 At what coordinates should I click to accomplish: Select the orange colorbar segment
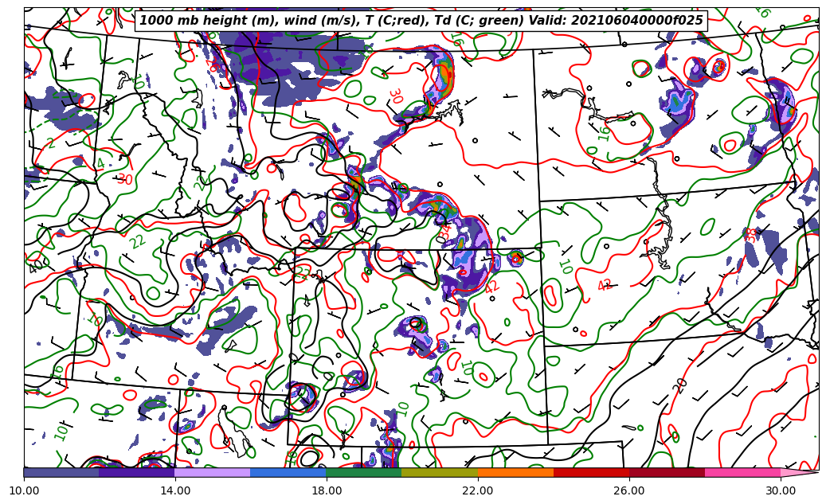[515, 472]
